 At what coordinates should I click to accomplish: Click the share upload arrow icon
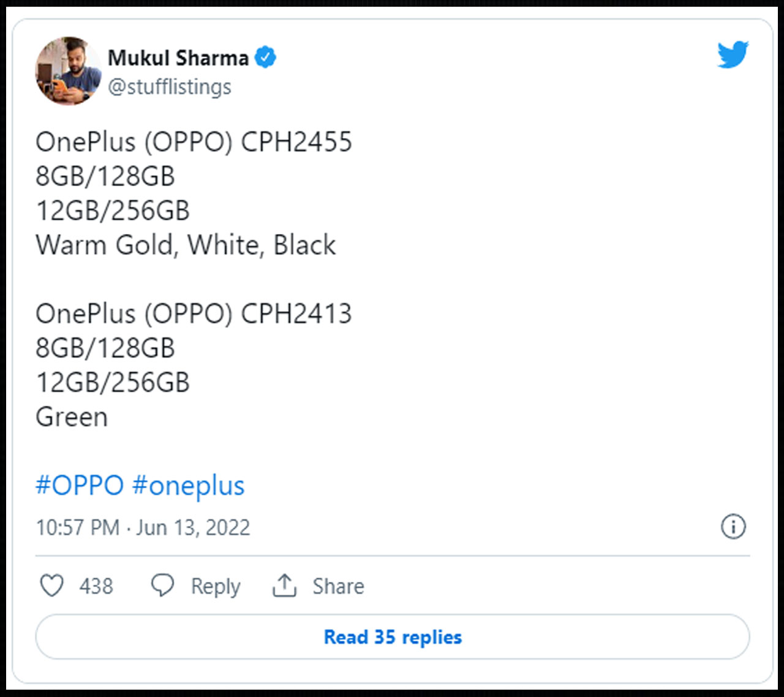(284, 586)
